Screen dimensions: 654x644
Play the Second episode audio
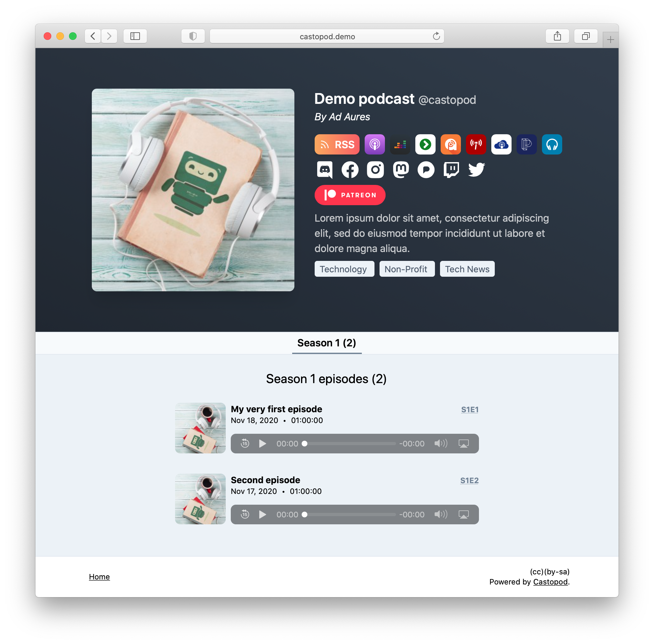click(x=263, y=513)
